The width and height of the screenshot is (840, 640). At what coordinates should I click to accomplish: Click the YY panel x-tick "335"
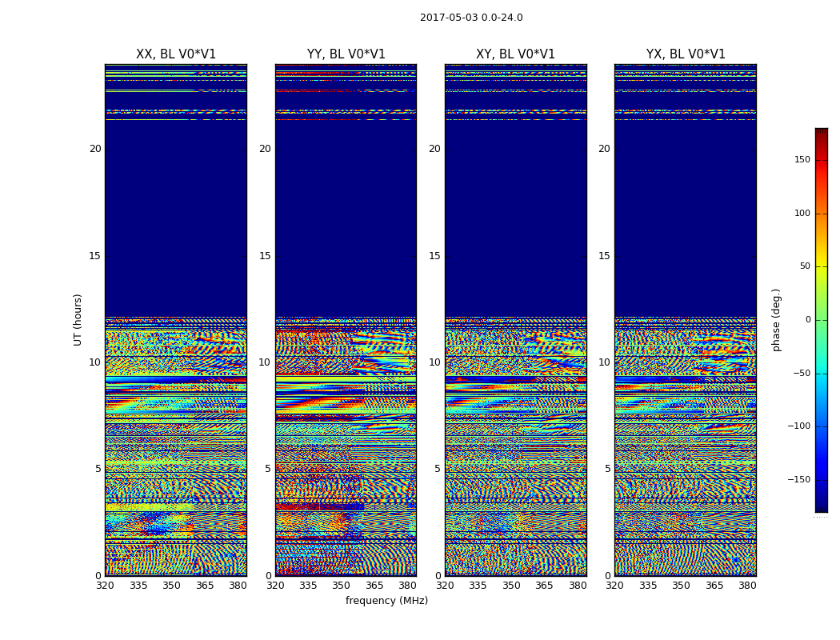[x=308, y=586]
